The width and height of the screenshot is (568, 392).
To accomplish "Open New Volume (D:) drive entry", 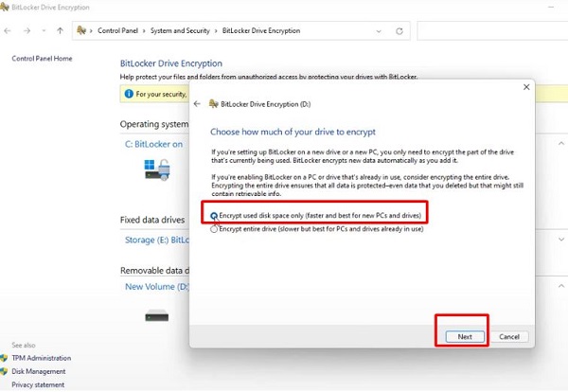I will (157, 287).
